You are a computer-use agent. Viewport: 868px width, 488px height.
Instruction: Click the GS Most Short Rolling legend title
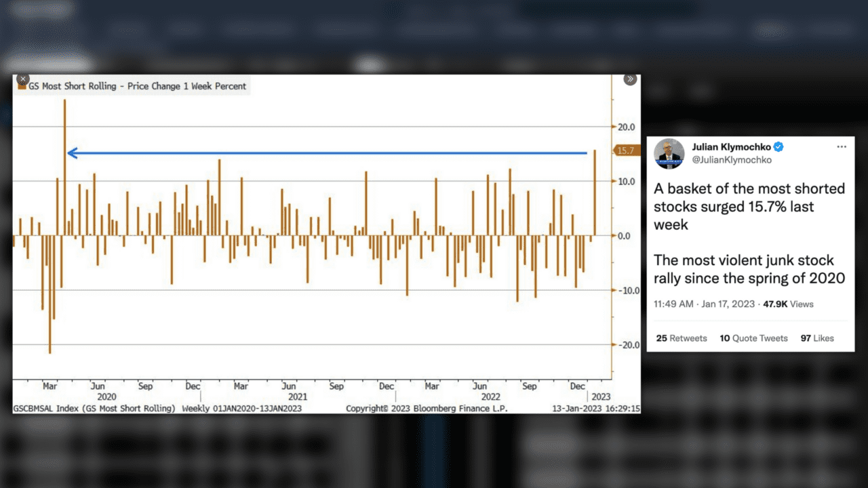tap(137, 87)
